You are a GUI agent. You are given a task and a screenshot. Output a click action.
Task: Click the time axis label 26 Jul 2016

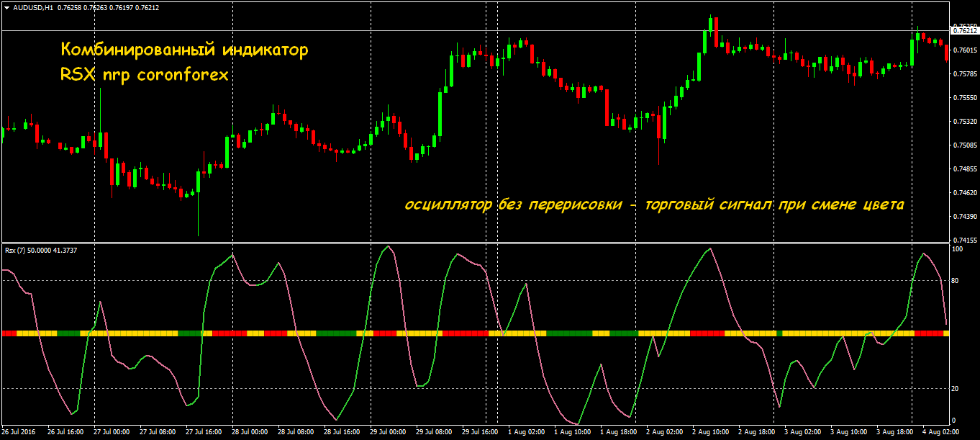(x=17, y=432)
